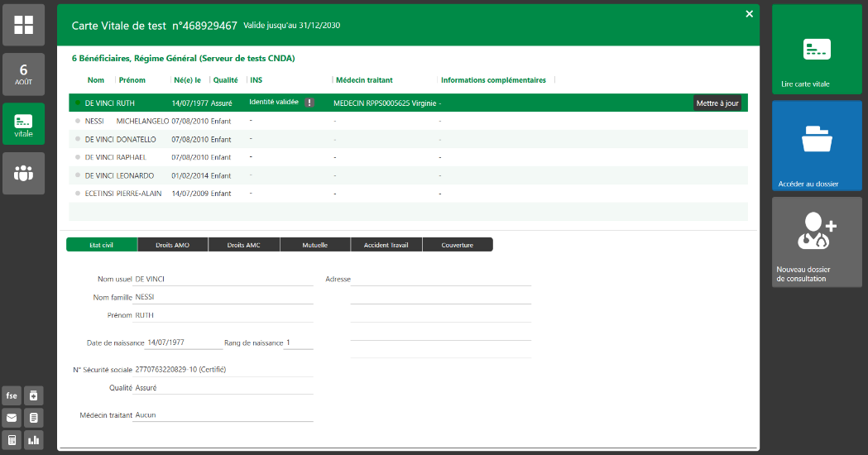Click the calculator icon
Viewport: 868px width, 455px height.
click(12, 440)
